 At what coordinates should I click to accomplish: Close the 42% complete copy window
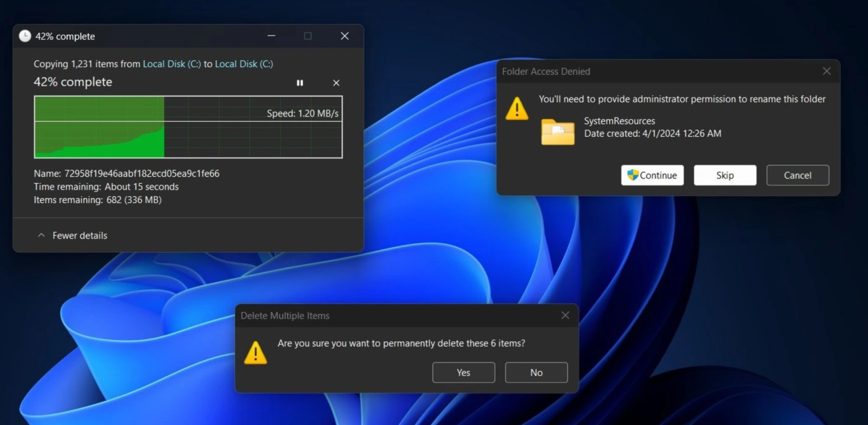[x=344, y=36]
